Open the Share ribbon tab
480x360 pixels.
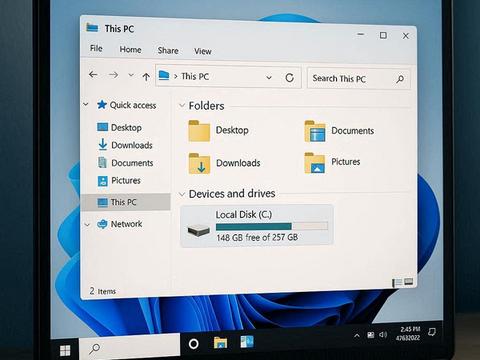coord(168,50)
